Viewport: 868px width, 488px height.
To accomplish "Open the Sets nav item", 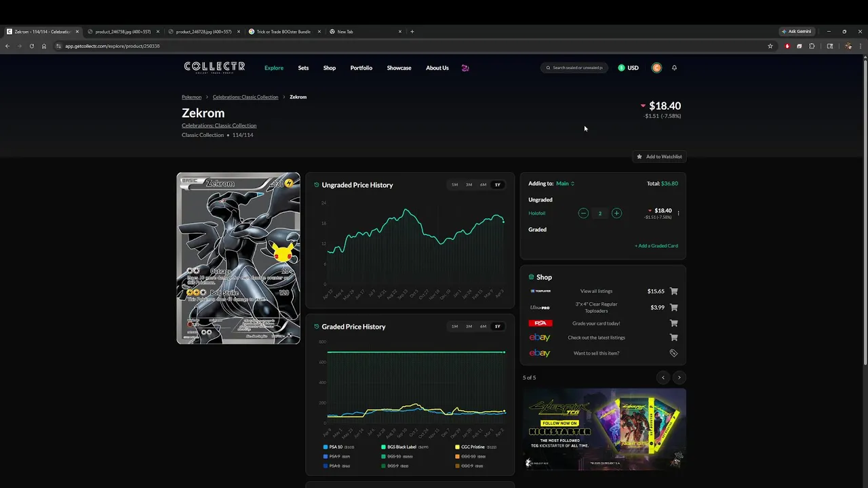I will point(303,68).
